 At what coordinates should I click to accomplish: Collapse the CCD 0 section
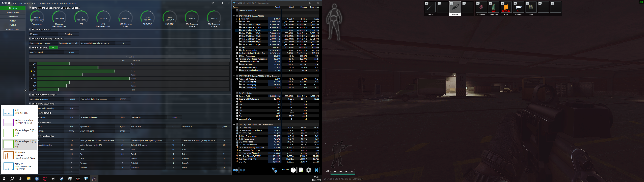[127, 57]
